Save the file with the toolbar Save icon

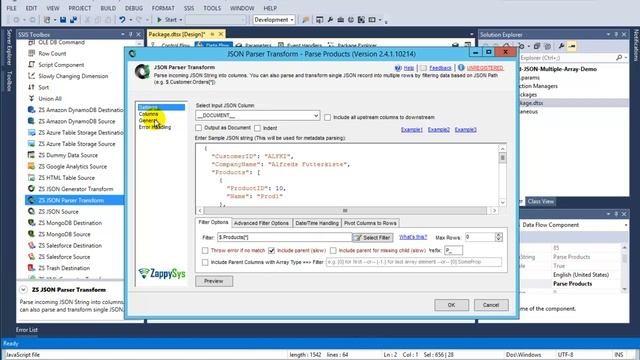tap(63, 20)
